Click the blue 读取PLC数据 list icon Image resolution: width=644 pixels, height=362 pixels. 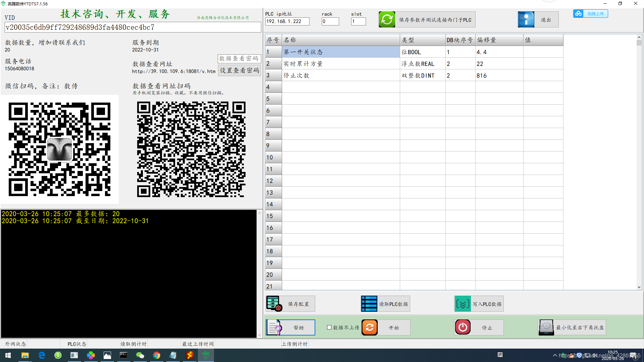coord(369,304)
